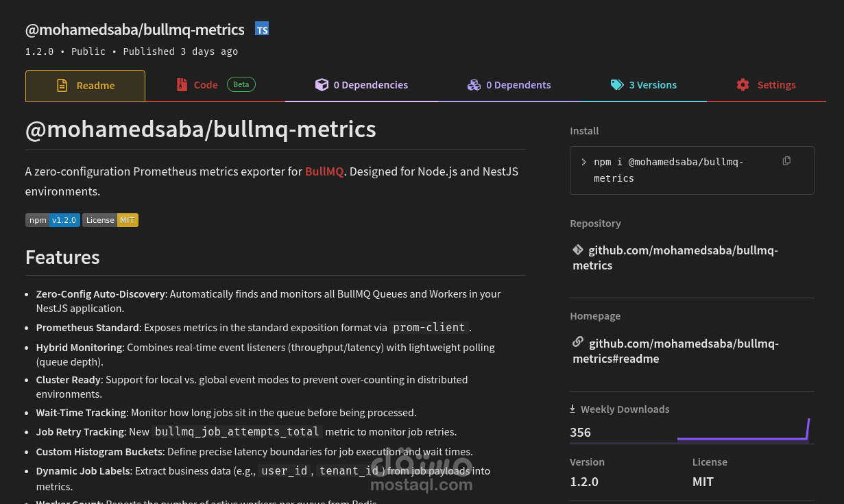Click the git repository diamond icon

(x=578, y=250)
